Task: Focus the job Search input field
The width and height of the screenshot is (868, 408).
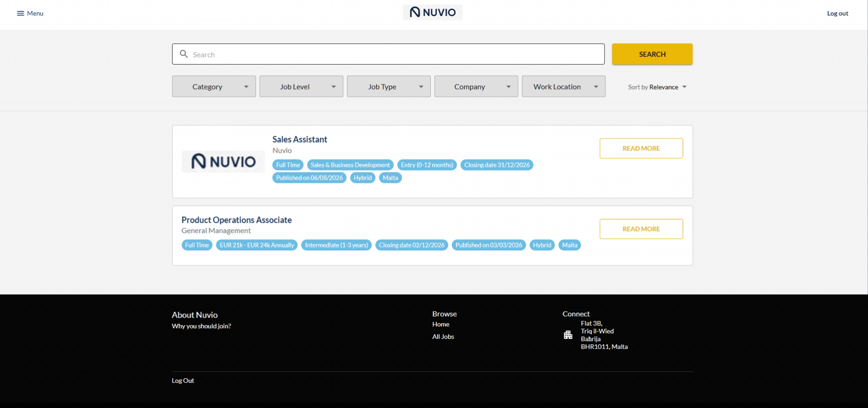Action: coord(388,54)
